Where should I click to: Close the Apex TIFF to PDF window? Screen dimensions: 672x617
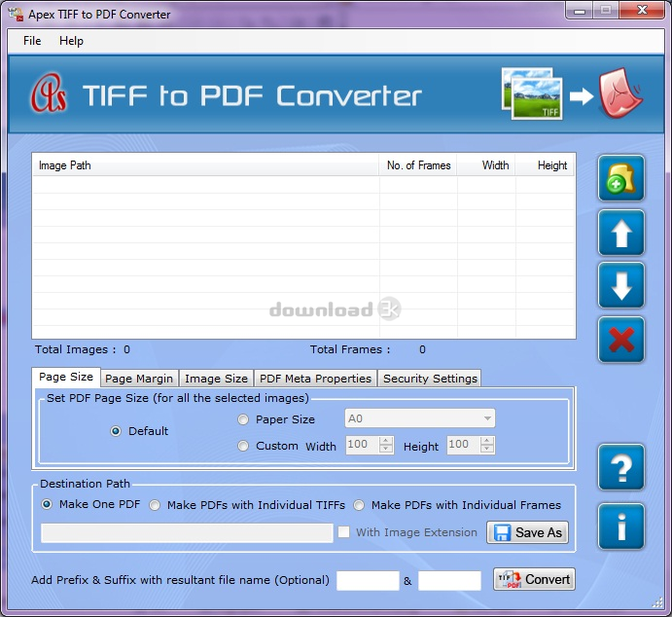642,11
